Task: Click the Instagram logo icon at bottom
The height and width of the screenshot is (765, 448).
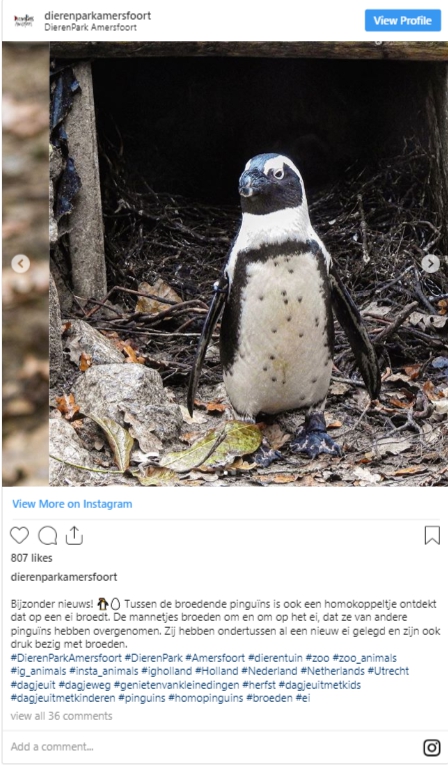Action: [431, 747]
